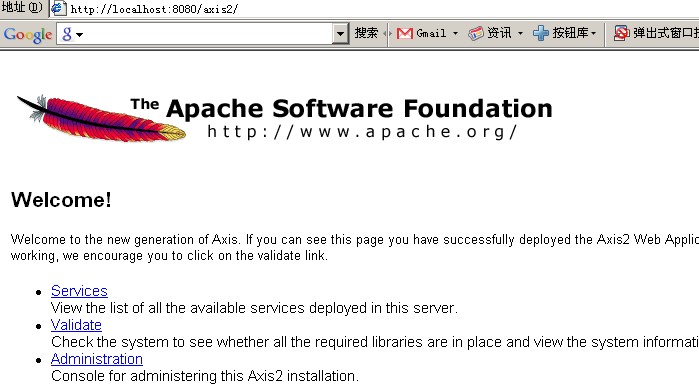Click the popup blocker icon
This screenshot has width=699, height=388.
pos(621,33)
